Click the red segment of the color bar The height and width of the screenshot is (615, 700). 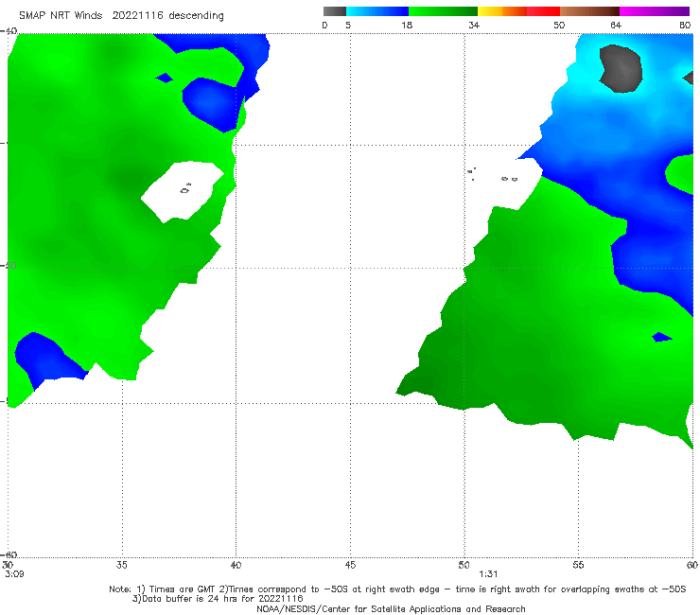[x=543, y=11]
